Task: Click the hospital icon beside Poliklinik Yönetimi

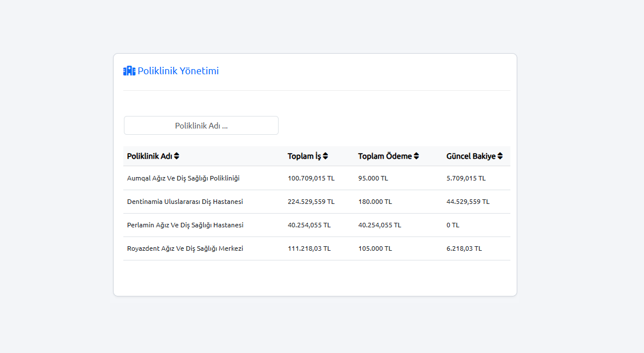Action: pos(129,71)
